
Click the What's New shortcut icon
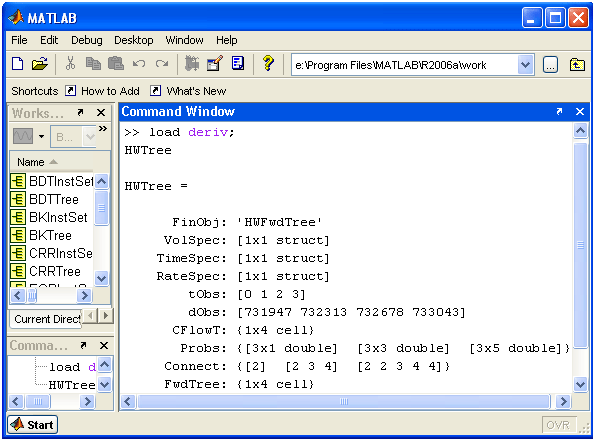click(155, 91)
